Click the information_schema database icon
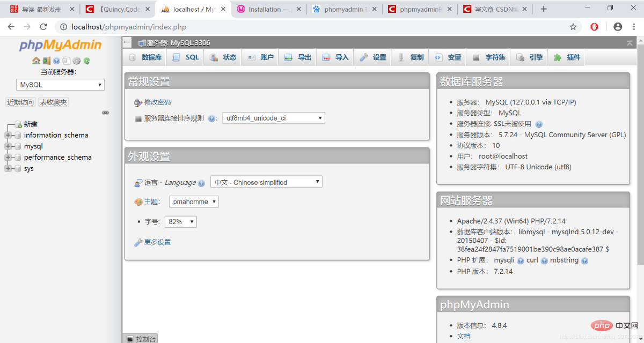This screenshot has width=644, height=343. click(x=18, y=136)
